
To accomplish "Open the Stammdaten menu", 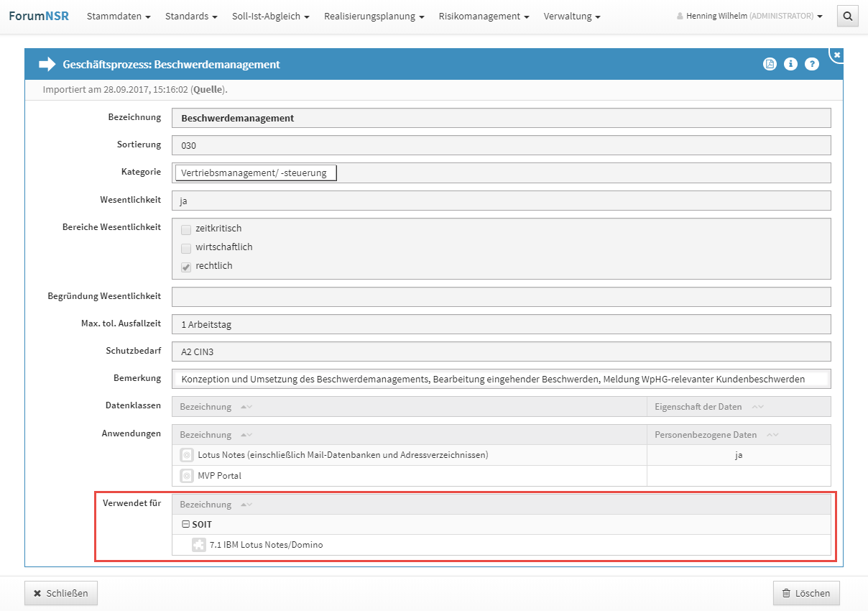I will 119,16.
